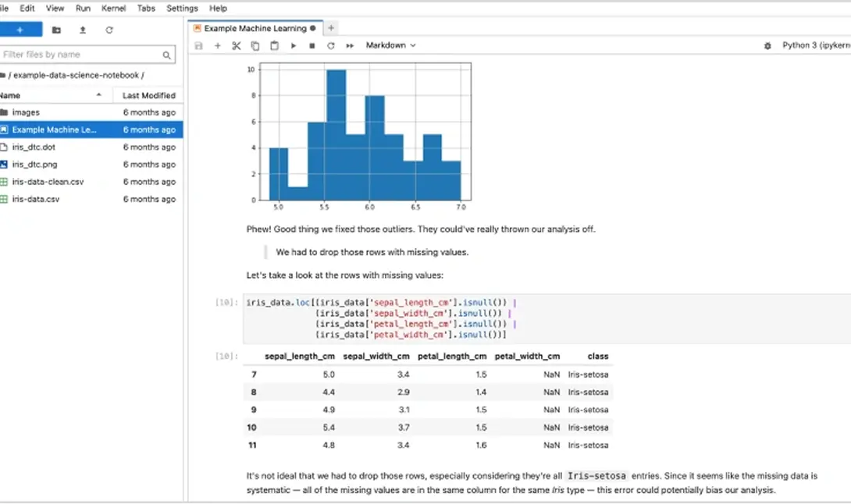Click the cut cell scissors icon
Screen dimensions: 851x504
[237, 46]
